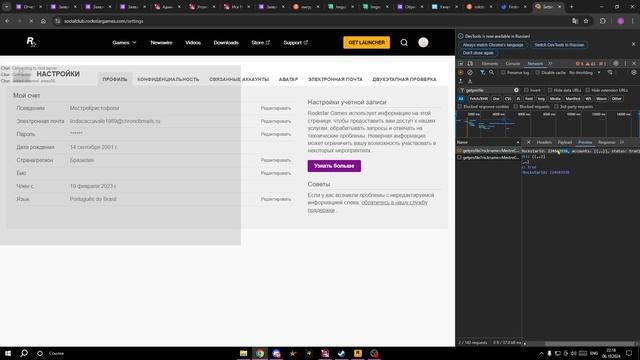Close the request details pane
The width and height of the screenshot is (640, 360).
529,142
